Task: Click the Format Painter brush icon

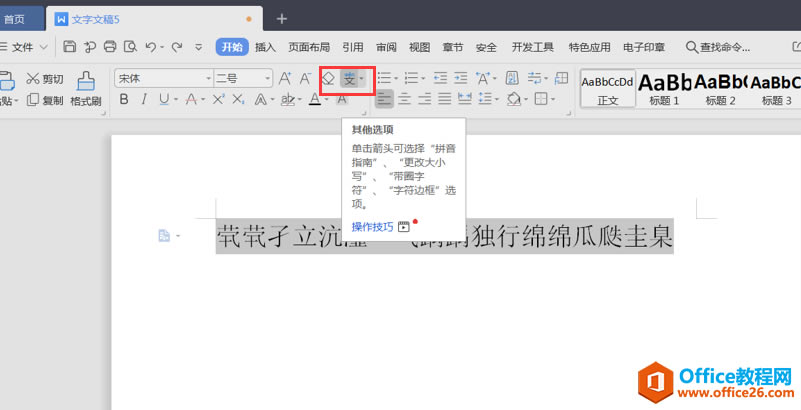Action: click(85, 81)
